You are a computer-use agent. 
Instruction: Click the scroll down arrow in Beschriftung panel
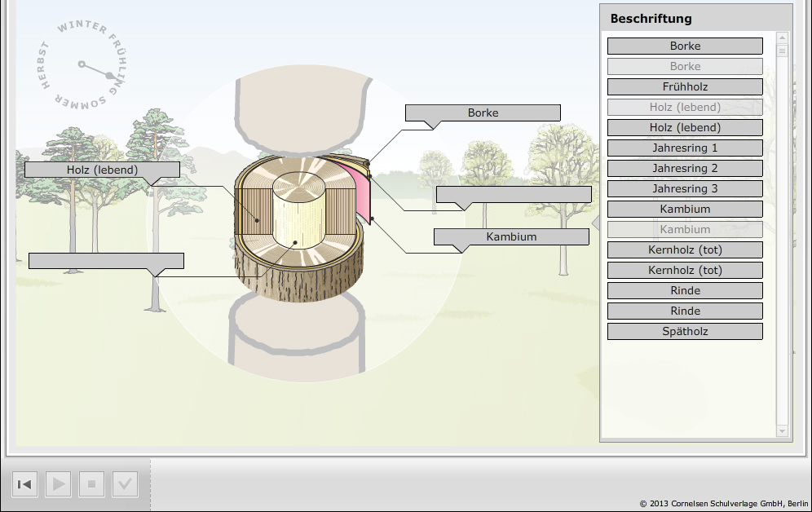click(x=783, y=431)
